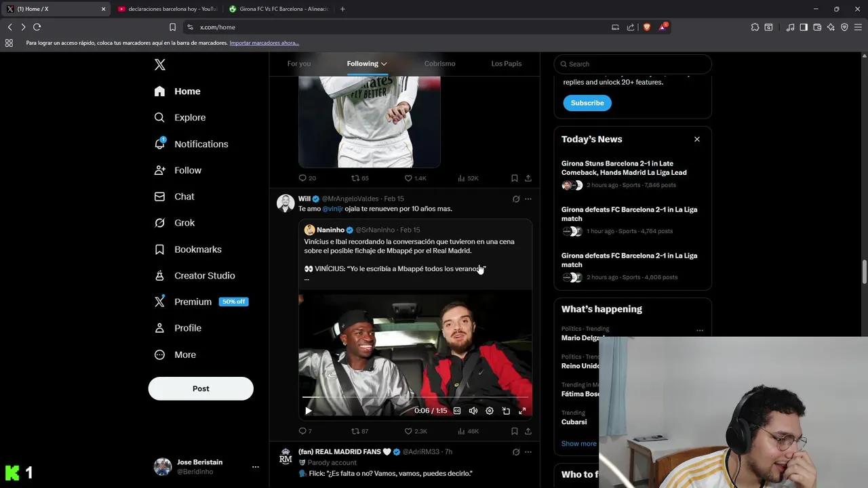
Task: Play the Vinicius and Ibai video
Action: click(x=309, y=411)
